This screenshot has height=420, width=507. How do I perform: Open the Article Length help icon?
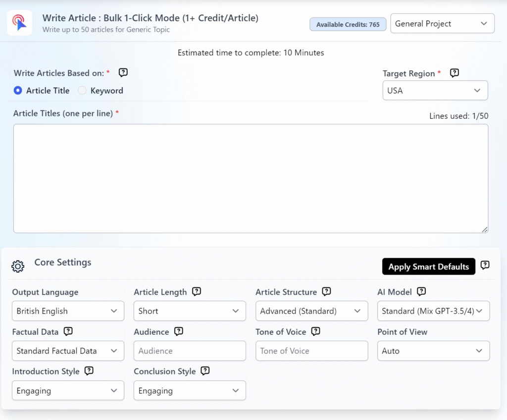[196, 292]
